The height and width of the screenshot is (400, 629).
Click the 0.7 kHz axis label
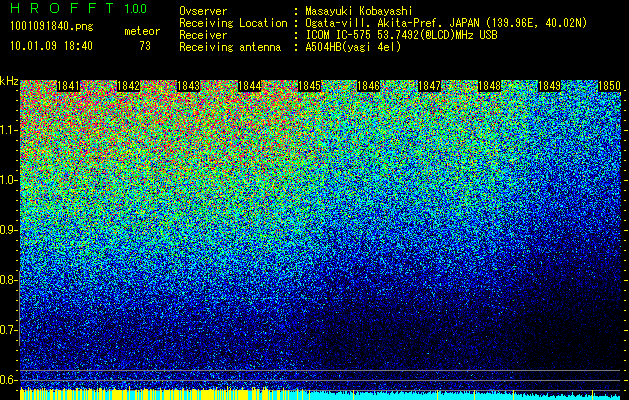8,330
